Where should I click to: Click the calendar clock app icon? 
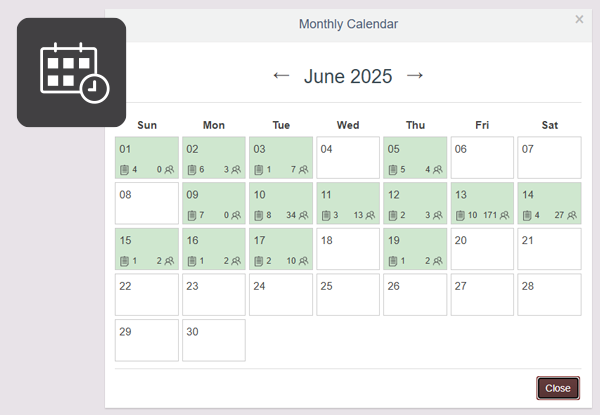click(x=72, y=72)
